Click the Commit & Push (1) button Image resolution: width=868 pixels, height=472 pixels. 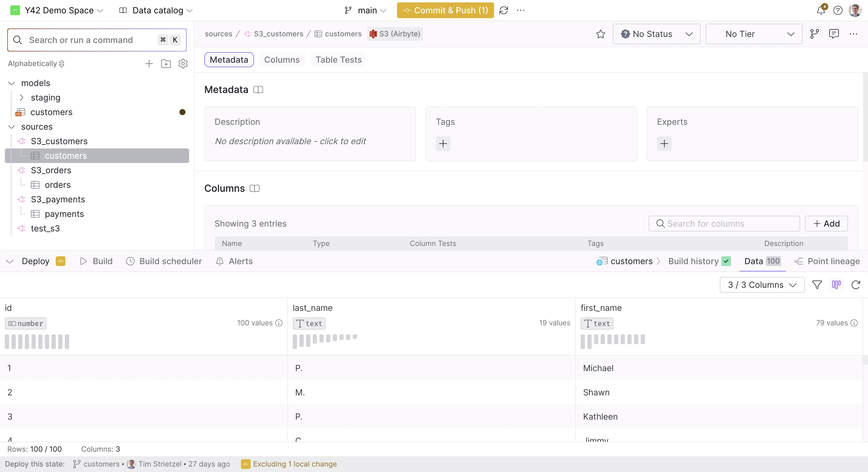(x=445, y=10)
